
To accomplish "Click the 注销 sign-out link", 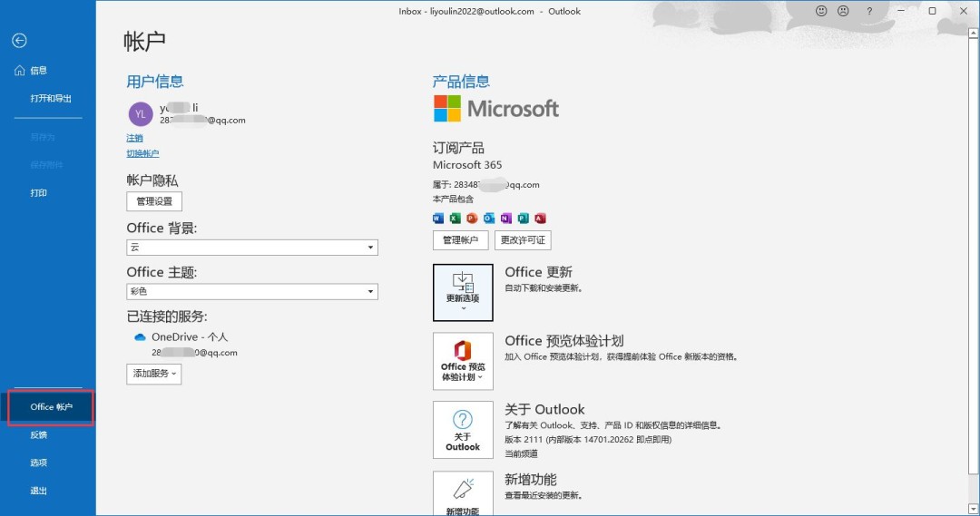I will point(135,138).
